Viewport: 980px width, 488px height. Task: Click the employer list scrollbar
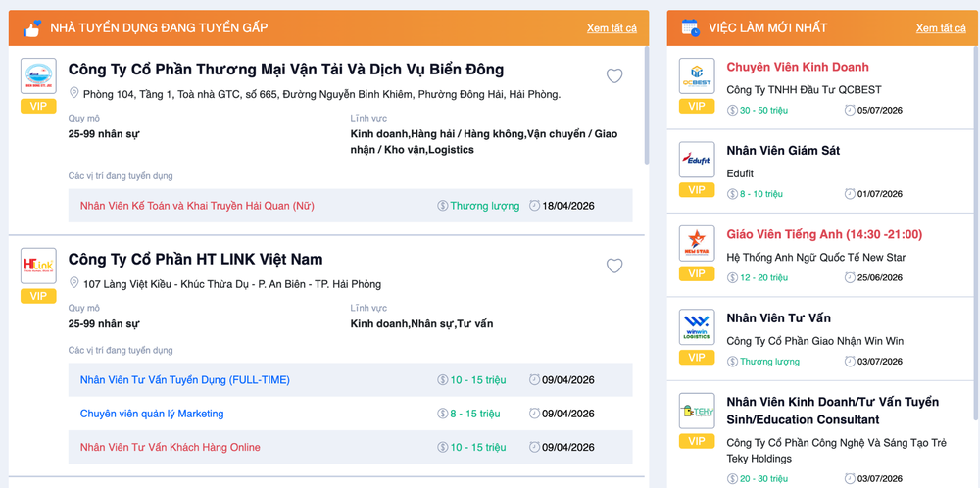tap(647, 104)
